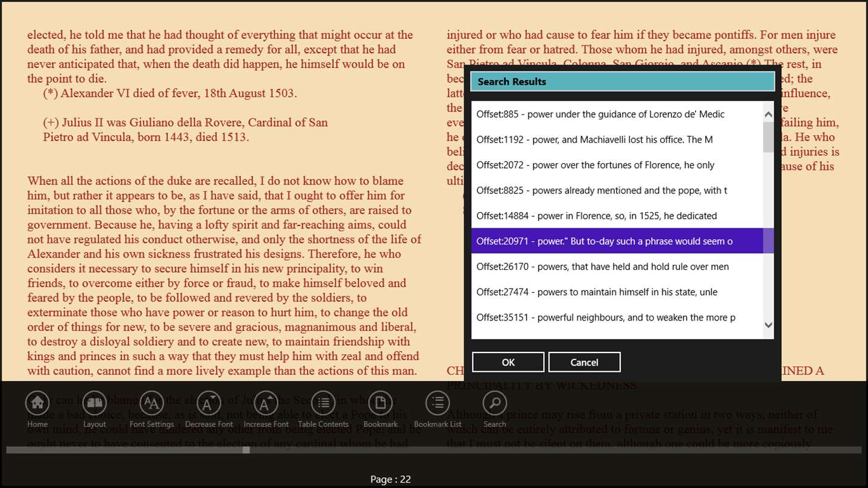Select result Offset:1192 Machiavelli lost his office
Viewport: 868px width, 488px height.
click(617, 139)
